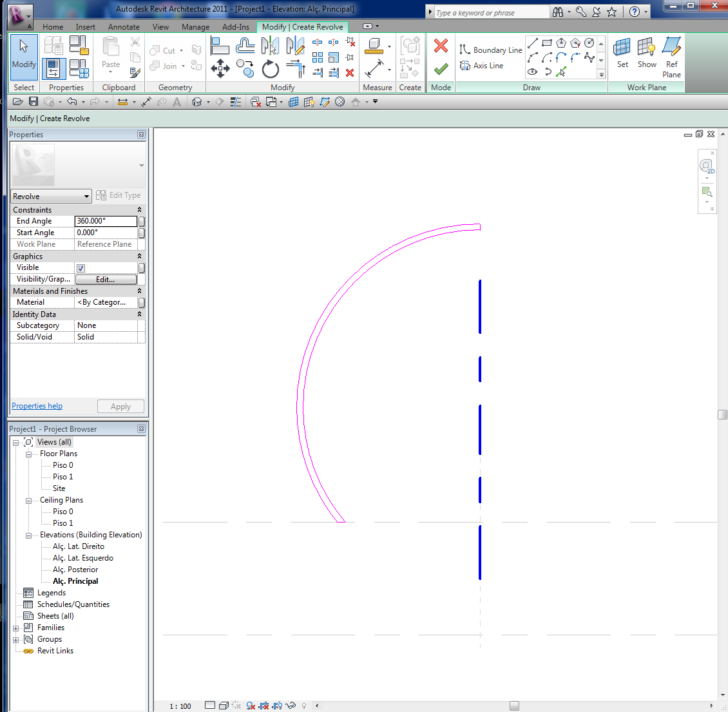Choose the Boundary Line tool
This screenshot has height=712, width=728.
[x=490, y=50]
